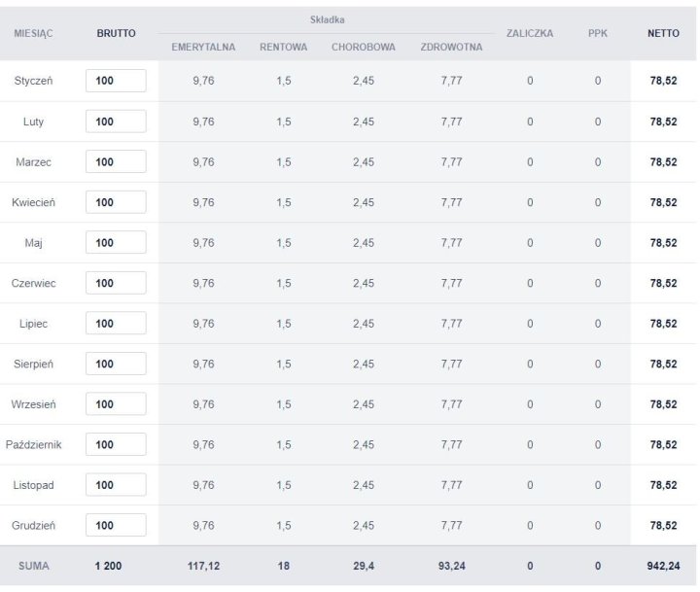Click the EMERYTALNA column header
Viewport: 700px width, 592px height.
coord(203,47)
